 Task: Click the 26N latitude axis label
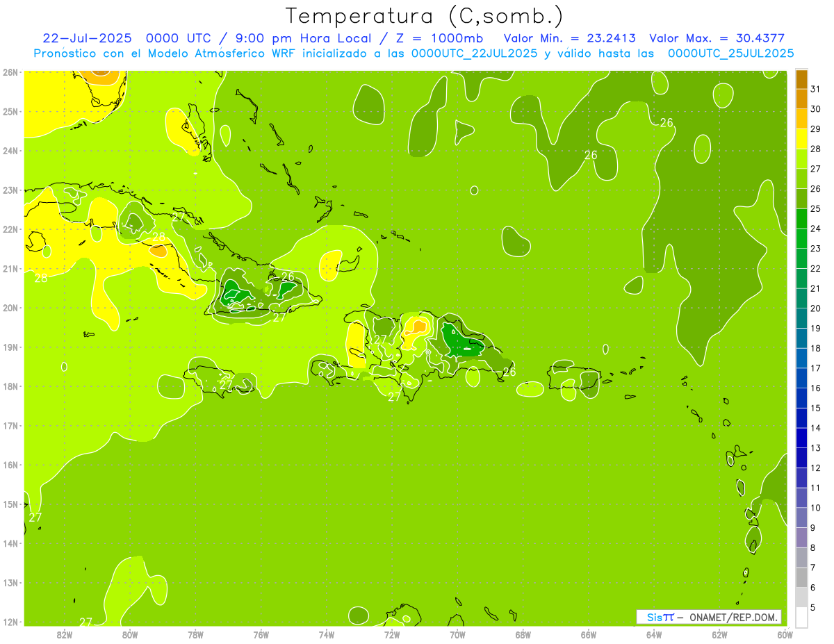pos(10,72)
